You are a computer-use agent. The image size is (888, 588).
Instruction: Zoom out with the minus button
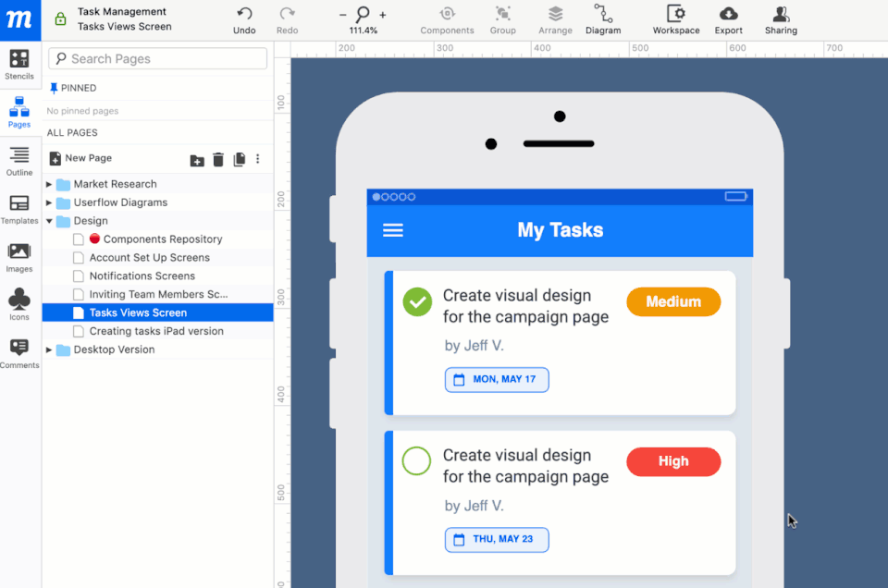coord(342,16)
